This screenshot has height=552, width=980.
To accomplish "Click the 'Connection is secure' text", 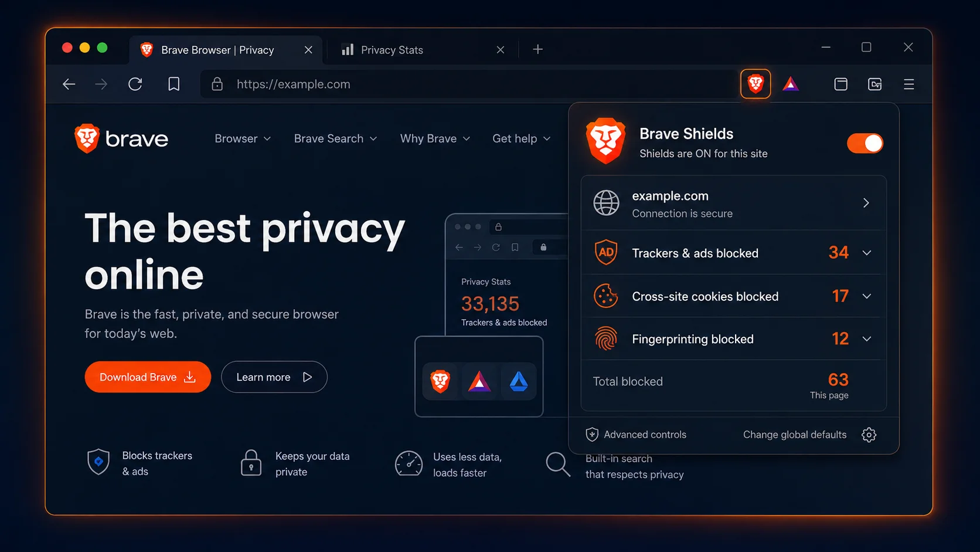I will click(x=682, y=214).
